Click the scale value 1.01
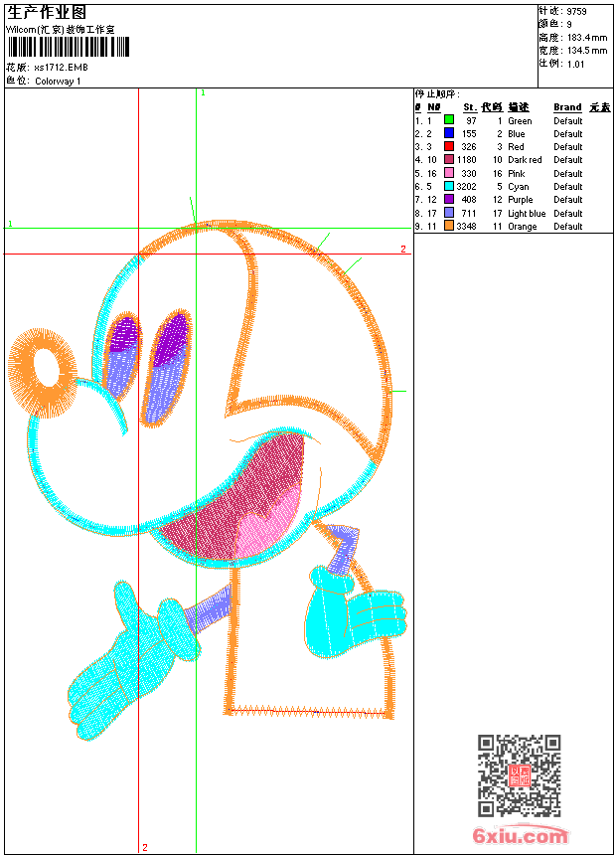 point(575,64)
